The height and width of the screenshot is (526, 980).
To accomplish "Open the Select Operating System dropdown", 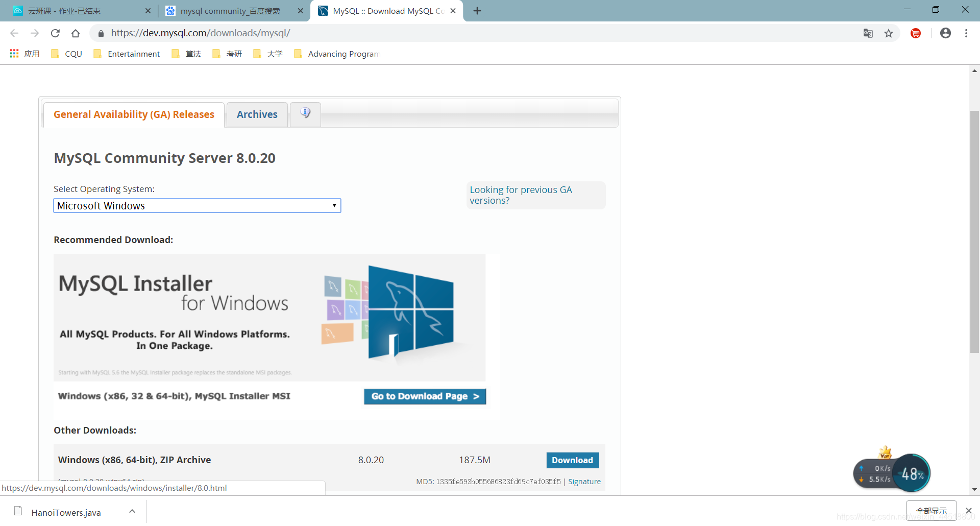I will 197,206.
